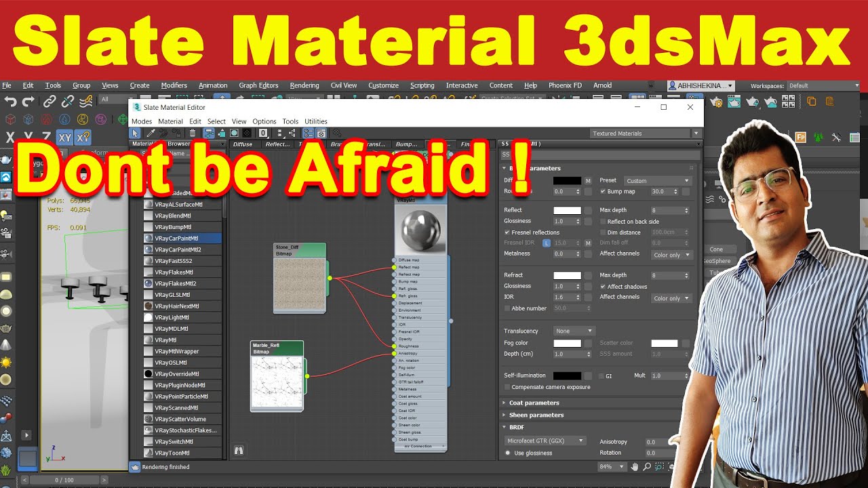Select the Zoom magnifier tool in navigation bar
Screen dimensions: 868x488
(x=647, y=466)
